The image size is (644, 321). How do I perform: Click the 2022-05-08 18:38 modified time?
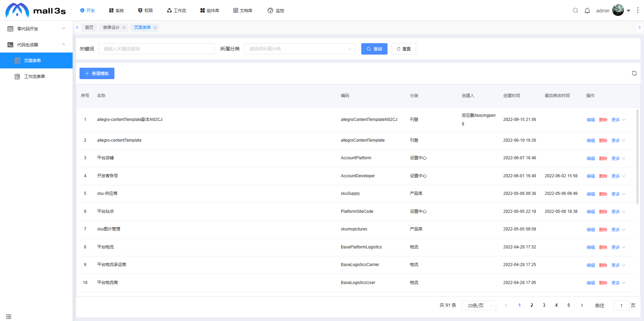561,211
